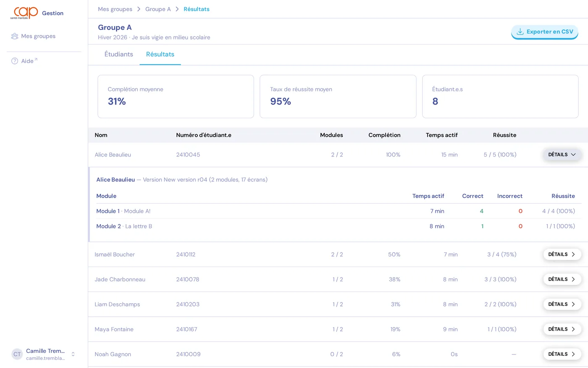Click the CAP santé mentale logo
Viewport: 588px width, 368px height.
[x=24, y=13]
